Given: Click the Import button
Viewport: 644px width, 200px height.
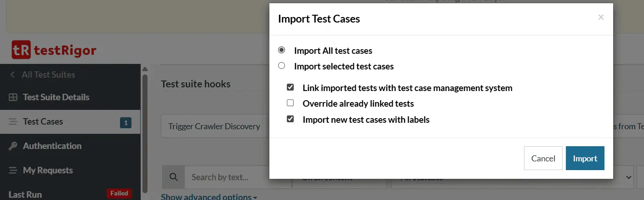Looking at the screenshot, I should coord(585,158).
